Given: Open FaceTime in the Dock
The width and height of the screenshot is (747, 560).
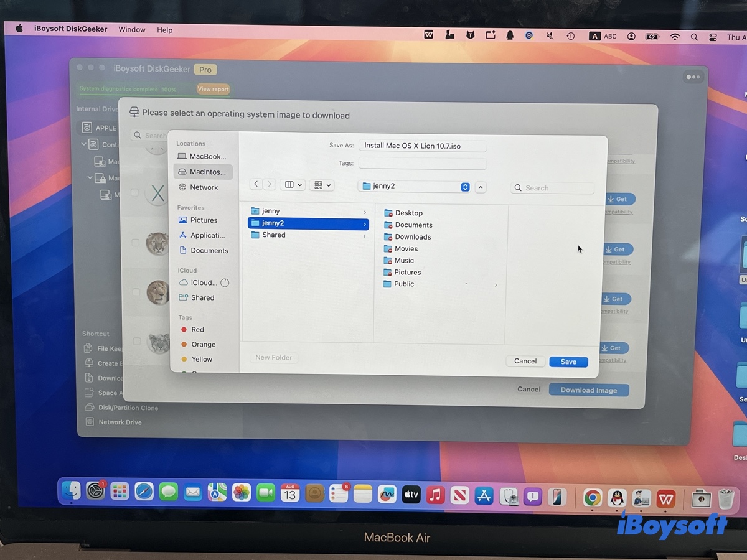Looking at the screenshot, I should coord(266,493).
